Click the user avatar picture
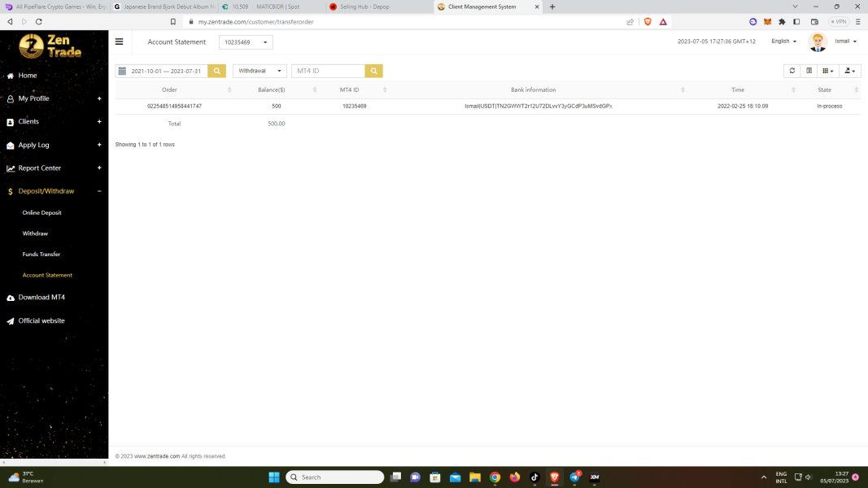 coord(818,42)
